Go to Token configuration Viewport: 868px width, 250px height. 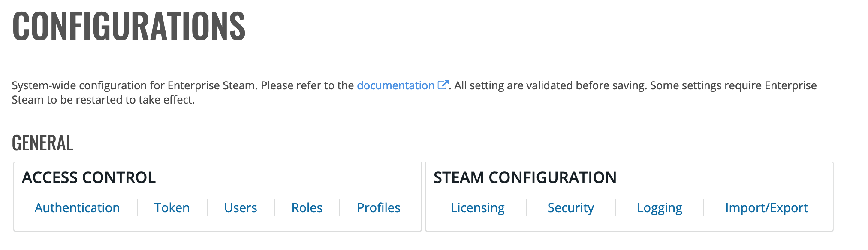pos(172,208)
